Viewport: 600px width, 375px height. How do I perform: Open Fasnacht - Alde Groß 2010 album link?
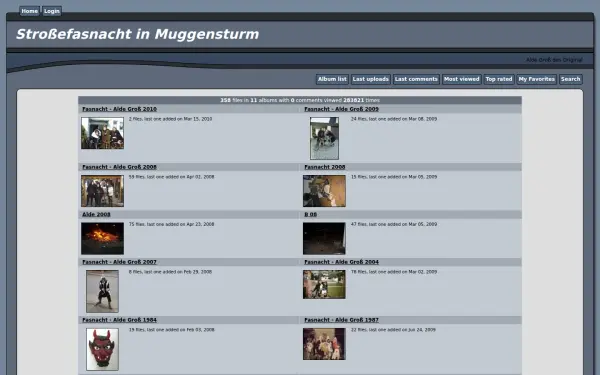coord(119,109)
